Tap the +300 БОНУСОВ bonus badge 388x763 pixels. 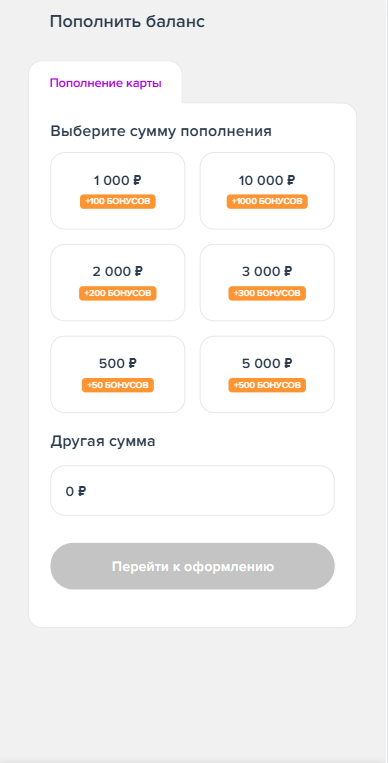(x=267, y=293)
